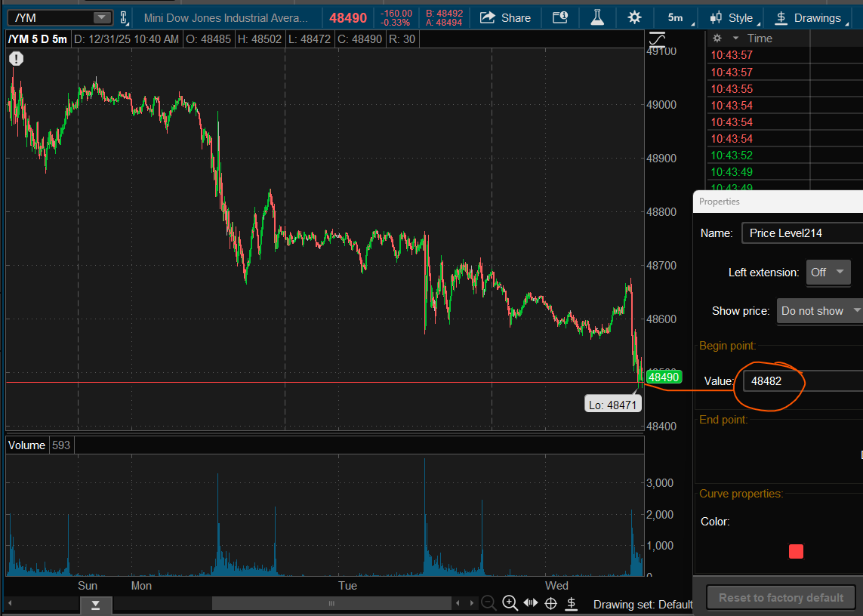Image resolution: width=863 pixels, height=616 pixels.
Task: Select the 10:43:49 trade row below 10:43:52
Action: 784,172
